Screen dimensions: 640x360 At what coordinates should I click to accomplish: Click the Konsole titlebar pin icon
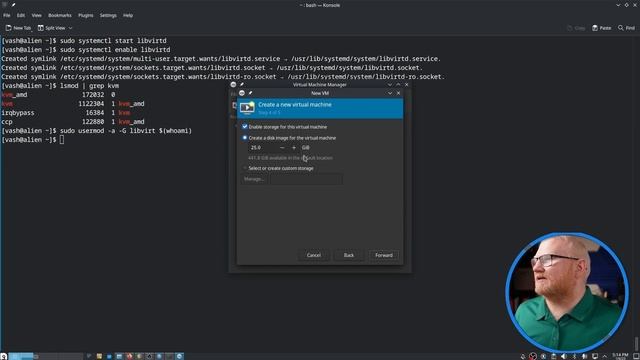pyautogui.click(x=13, y=5)
